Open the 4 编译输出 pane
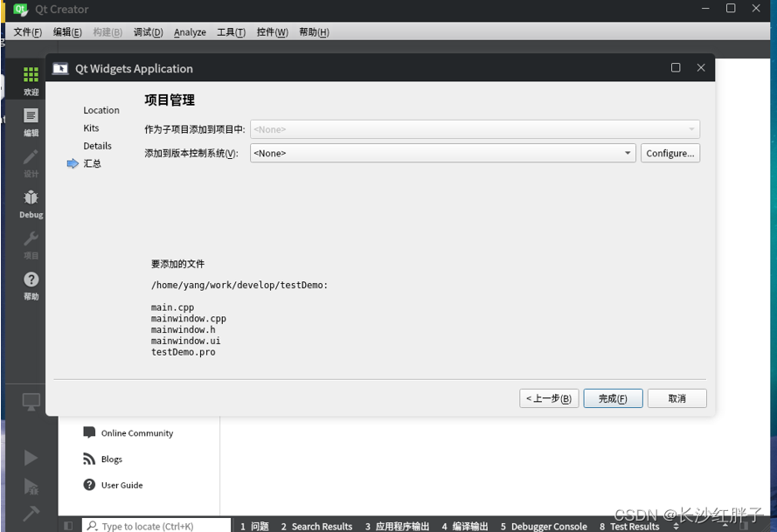This screenshot has width=777, height=532. click(x=465, y=526)
